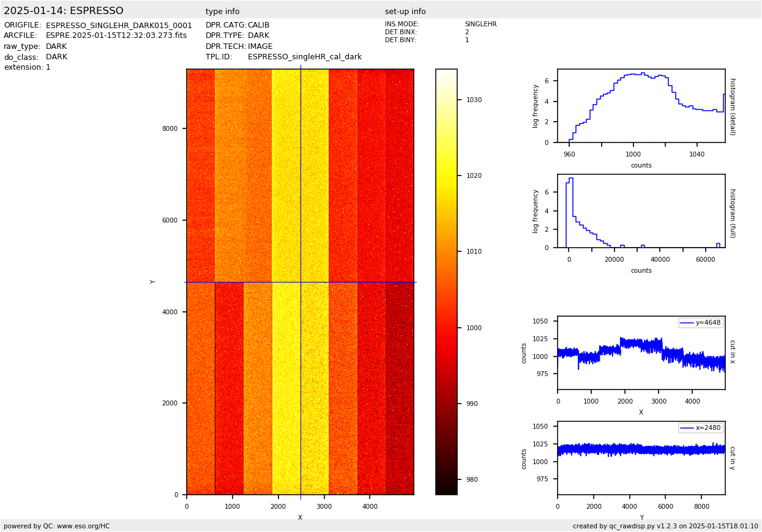Select the histogram (detail) plot
This screenshot has width=762, height=532.
641,106
